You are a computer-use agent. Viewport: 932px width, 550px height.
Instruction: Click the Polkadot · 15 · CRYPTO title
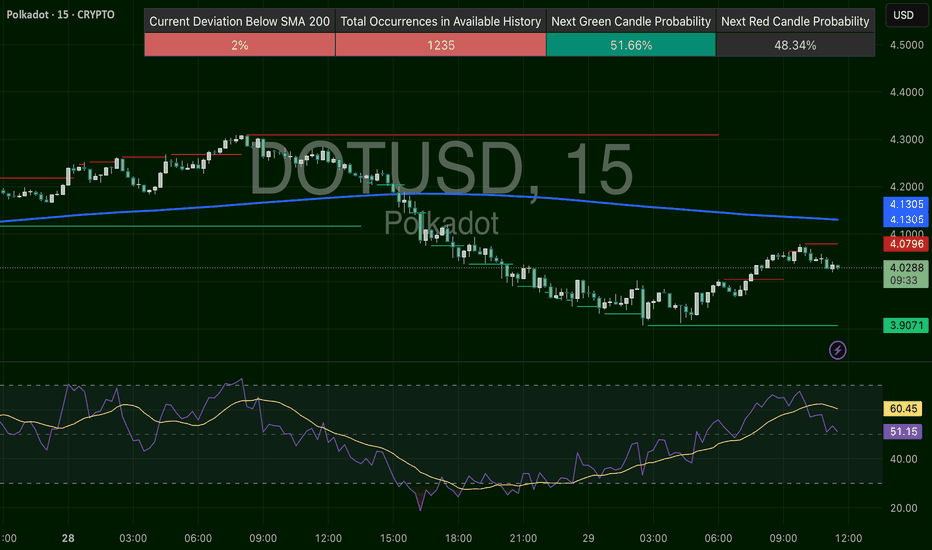coord(60,14)
